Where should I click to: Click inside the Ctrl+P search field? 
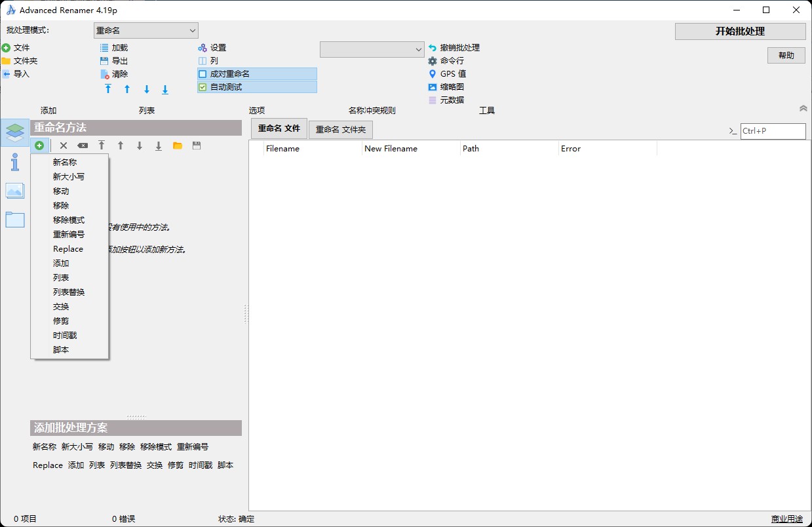[773, 131]
